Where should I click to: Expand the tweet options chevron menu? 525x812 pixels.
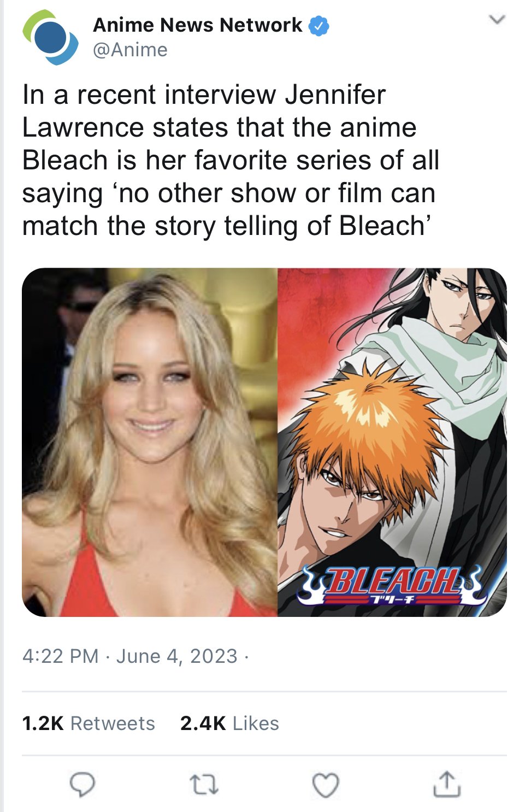click(x=497, y=20)
